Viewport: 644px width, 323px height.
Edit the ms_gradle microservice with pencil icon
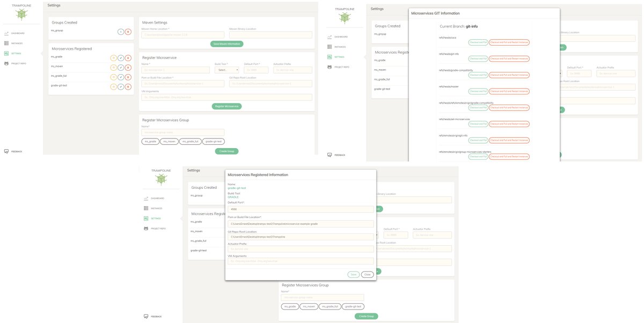coord(121,57)
